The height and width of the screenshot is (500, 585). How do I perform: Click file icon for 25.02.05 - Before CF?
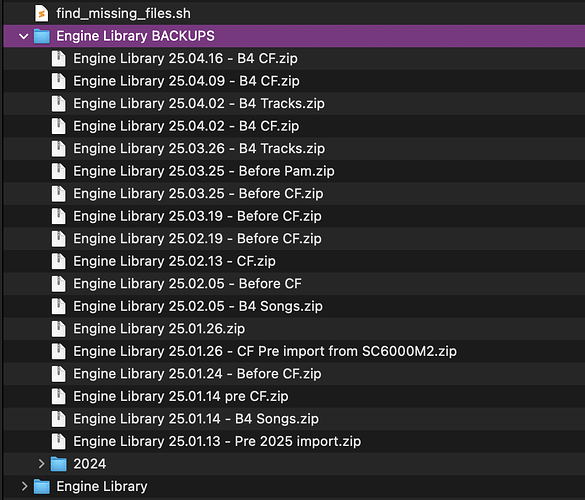pyautogui.click(x=59, y=284)
